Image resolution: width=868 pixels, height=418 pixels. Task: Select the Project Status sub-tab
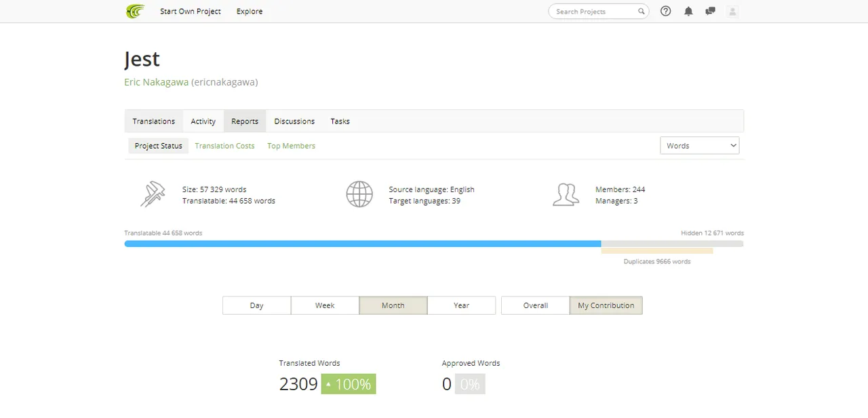pos(159,146)
